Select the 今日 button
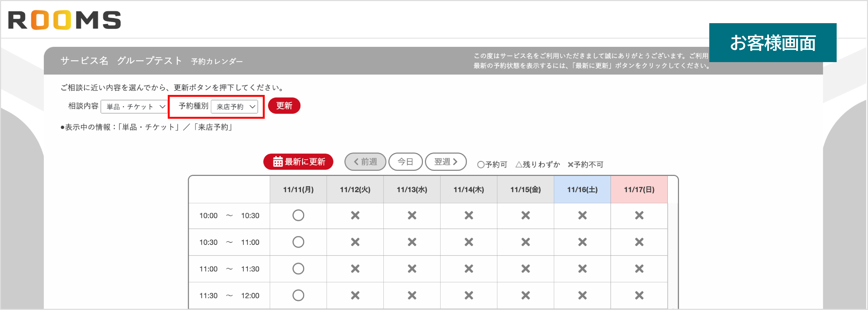Screen dimensions: 868x310 406,162
